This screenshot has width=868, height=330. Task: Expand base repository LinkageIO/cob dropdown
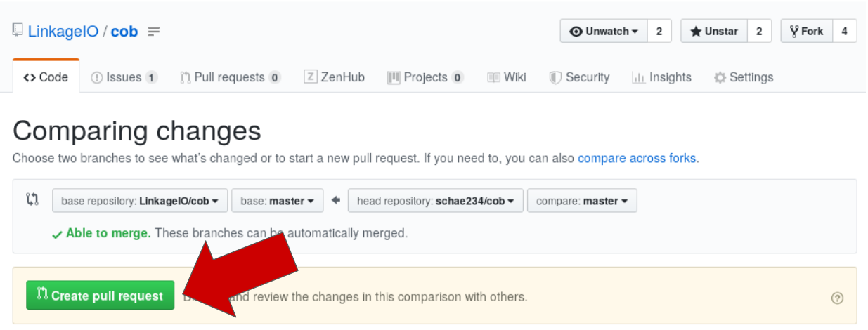click(139, 201)
